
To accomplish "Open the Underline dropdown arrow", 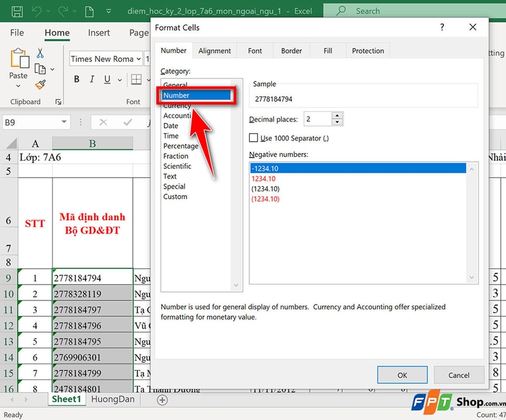I will pyautogui.click(x=119, y=80).
